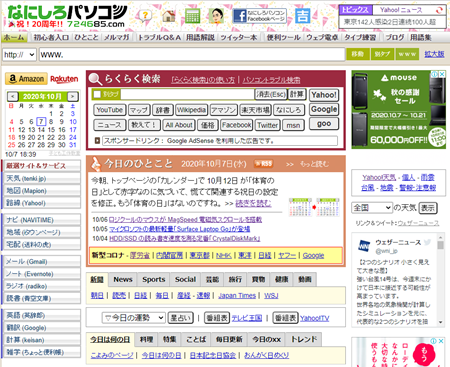Click the orange RSS feed icon

(264, 164)
